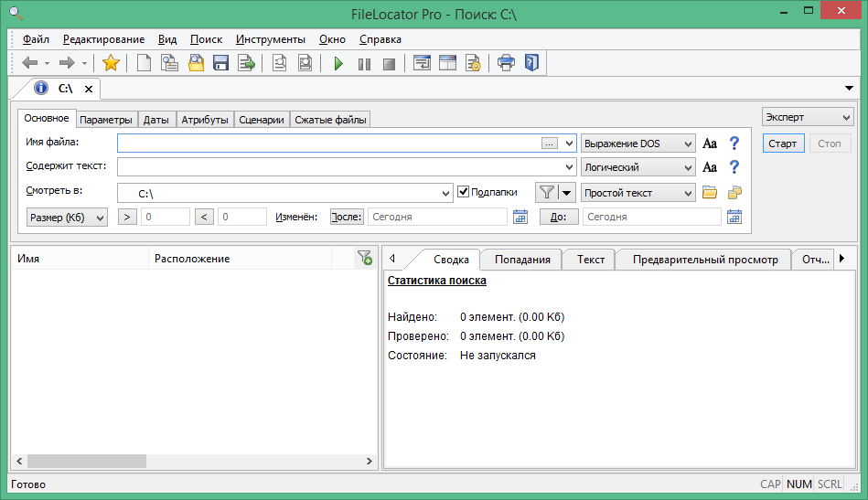Click the multiple folders icon next to Простой текст
This screenshot has width=868, height=500.
point(734,193)
